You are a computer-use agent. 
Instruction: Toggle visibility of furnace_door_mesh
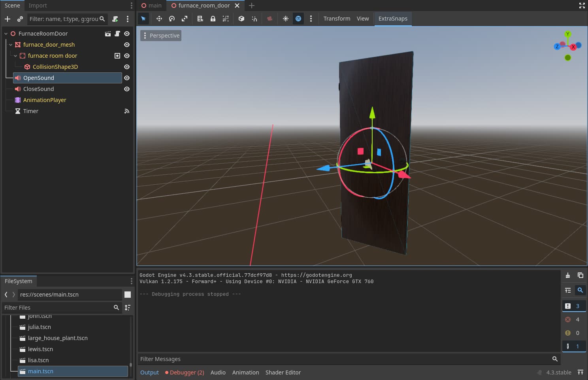pos(127,45)
